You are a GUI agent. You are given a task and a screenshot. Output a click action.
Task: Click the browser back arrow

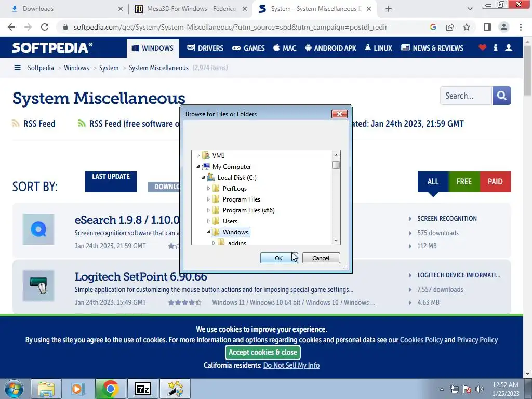[x=11, y=27]
